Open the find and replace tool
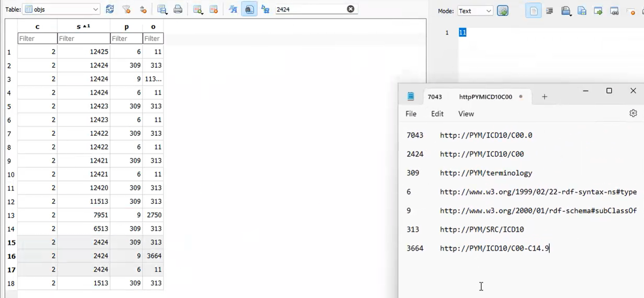This screenshot has height=298, width=644. 266,9
